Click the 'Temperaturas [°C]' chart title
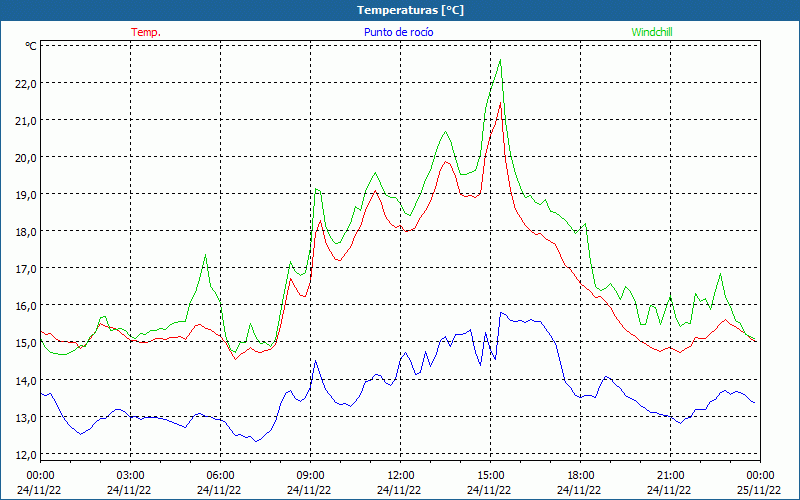This screenshot has width=800, height=500. point(410,10)
